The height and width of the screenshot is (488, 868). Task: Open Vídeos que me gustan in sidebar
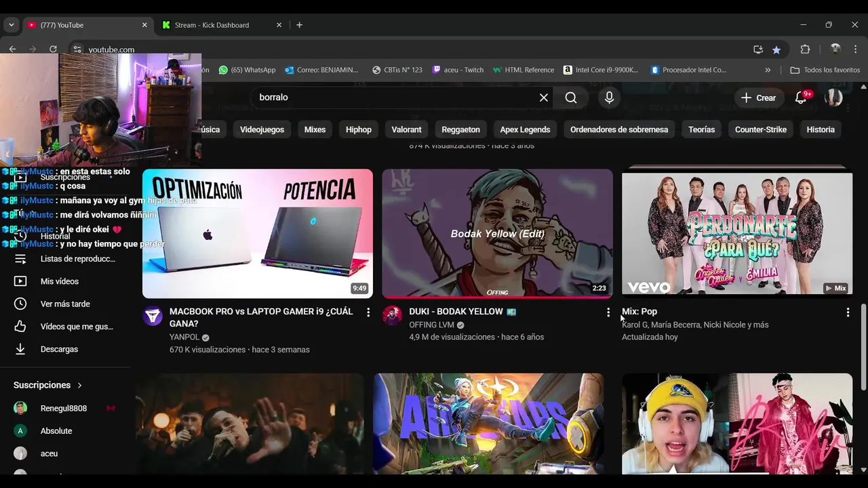pyautogui.click(x=65, y=327)
